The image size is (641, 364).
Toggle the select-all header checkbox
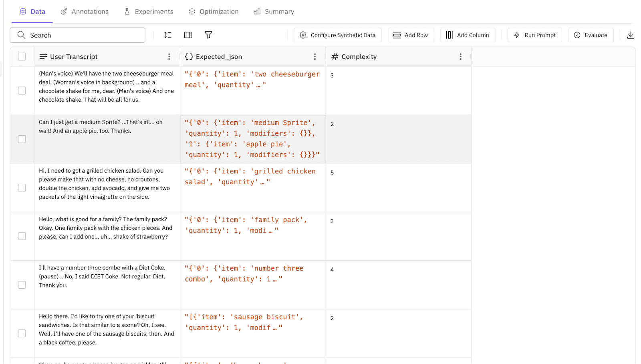tap(22, 57)
